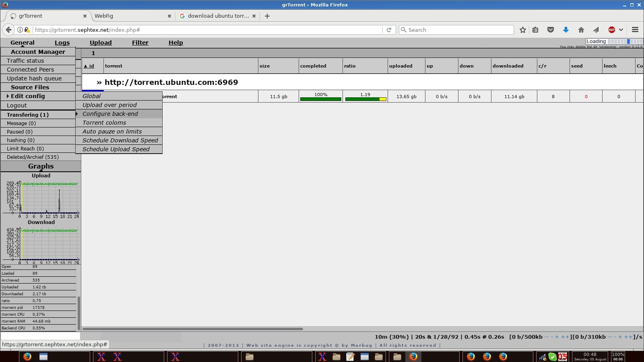
Task: Click the browser back arrow button
Action: pos(8,30)
